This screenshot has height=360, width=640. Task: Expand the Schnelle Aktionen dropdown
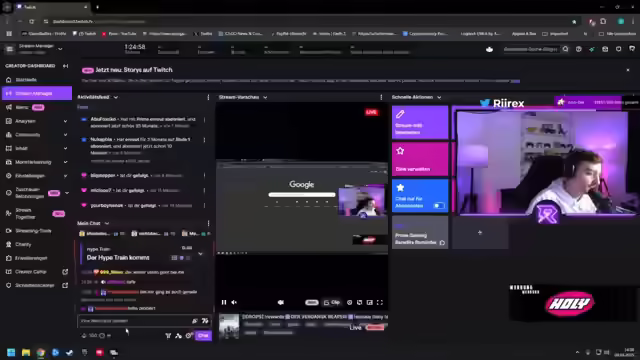pos(439,97)
